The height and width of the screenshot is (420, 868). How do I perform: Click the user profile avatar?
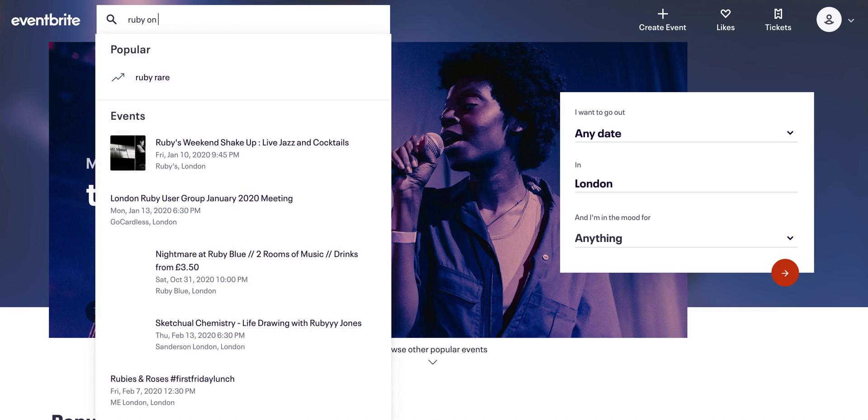pyautogui.click(x=829, y=19)
